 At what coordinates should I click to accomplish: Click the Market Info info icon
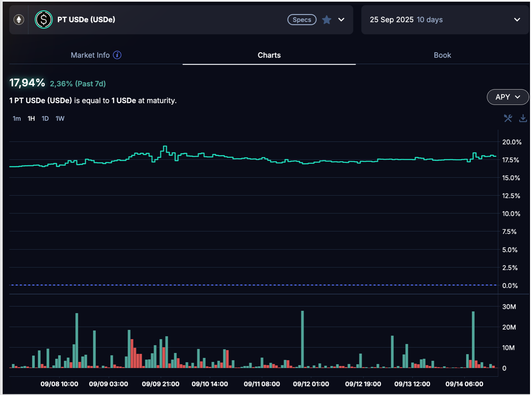pos(117,55)
